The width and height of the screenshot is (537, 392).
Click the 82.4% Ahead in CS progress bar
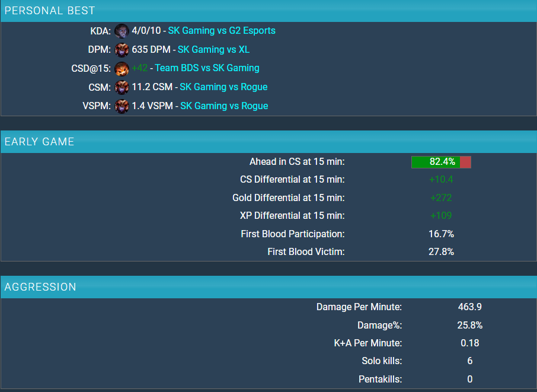[x=441, y=162]
